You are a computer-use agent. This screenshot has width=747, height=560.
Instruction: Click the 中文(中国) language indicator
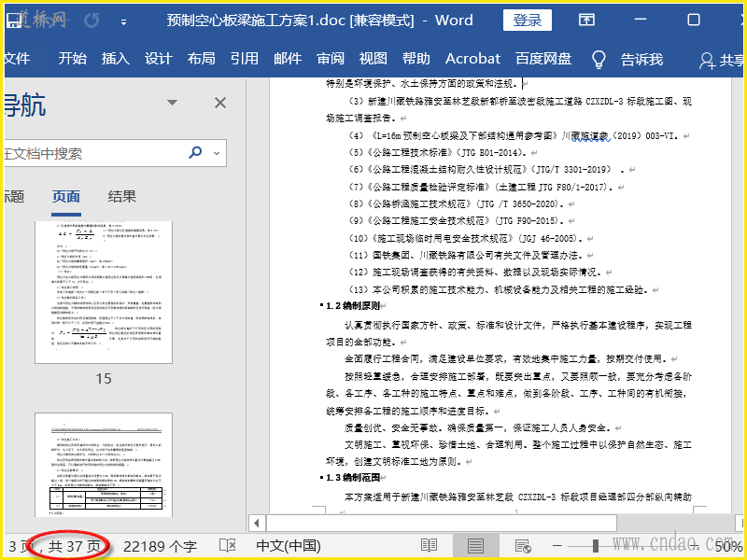click(289, 546)
